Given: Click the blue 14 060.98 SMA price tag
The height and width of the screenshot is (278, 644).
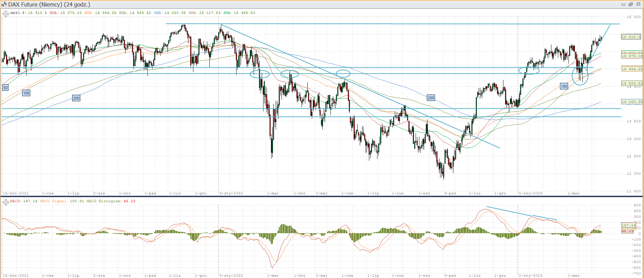Looking at the screenshot, I should pos(632,102).
